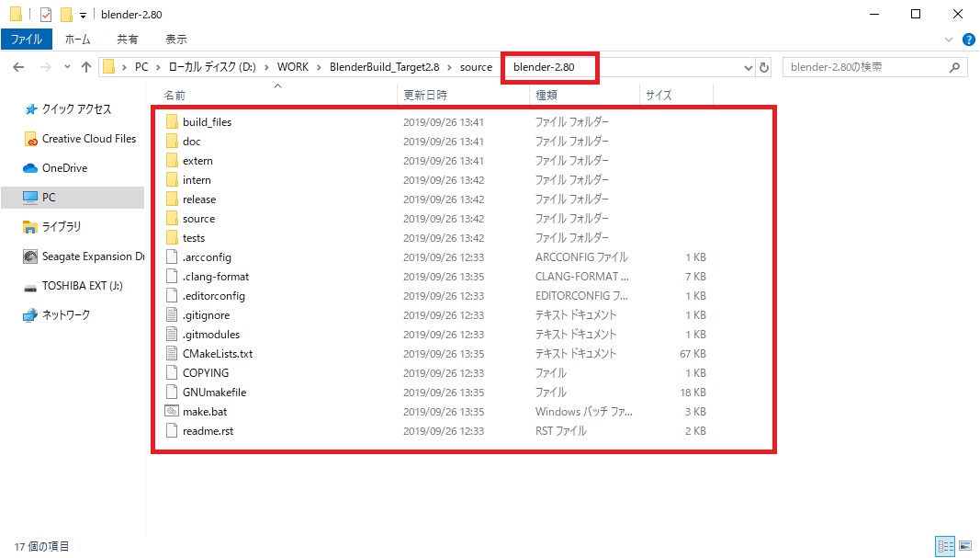Click the .gitmodules text file icon

tap(172, 335)
